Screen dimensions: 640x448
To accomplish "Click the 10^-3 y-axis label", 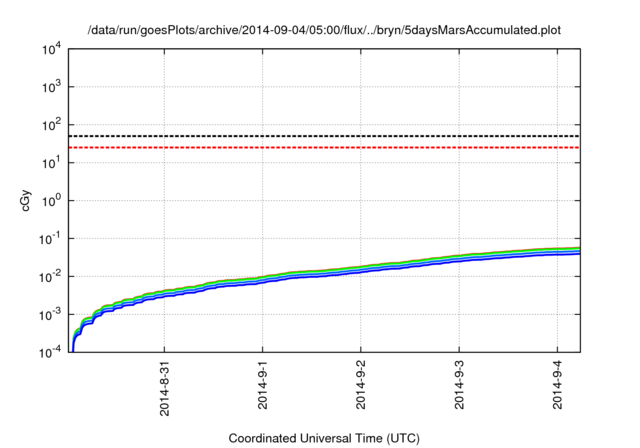I will 50,315.
